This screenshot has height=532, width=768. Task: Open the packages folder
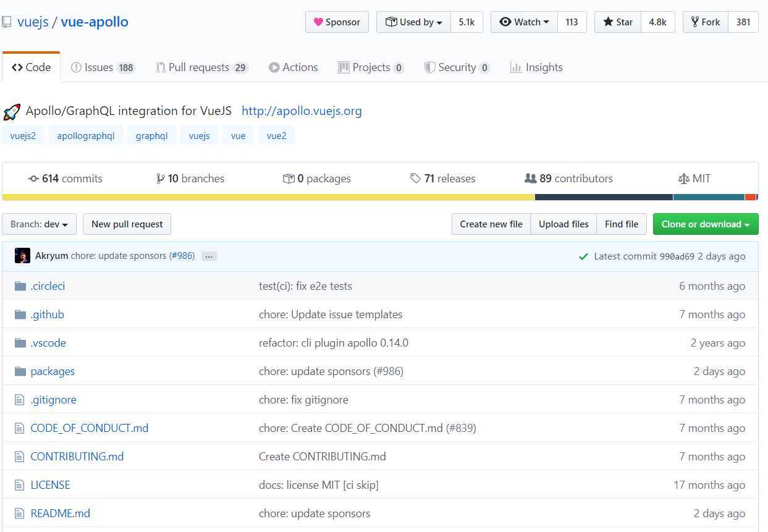tap(53, 371)
